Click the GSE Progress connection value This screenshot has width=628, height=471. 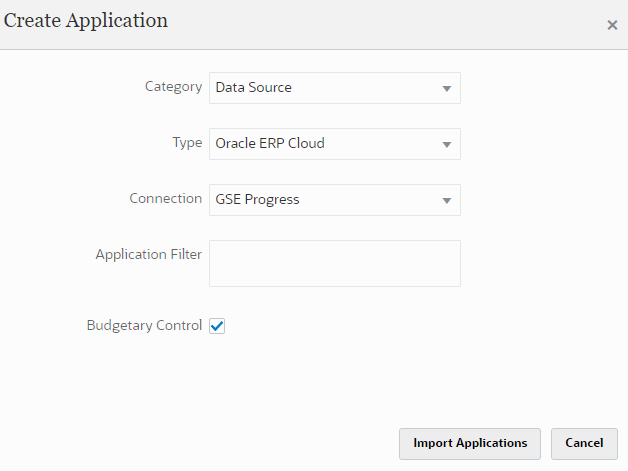[258, 200]
